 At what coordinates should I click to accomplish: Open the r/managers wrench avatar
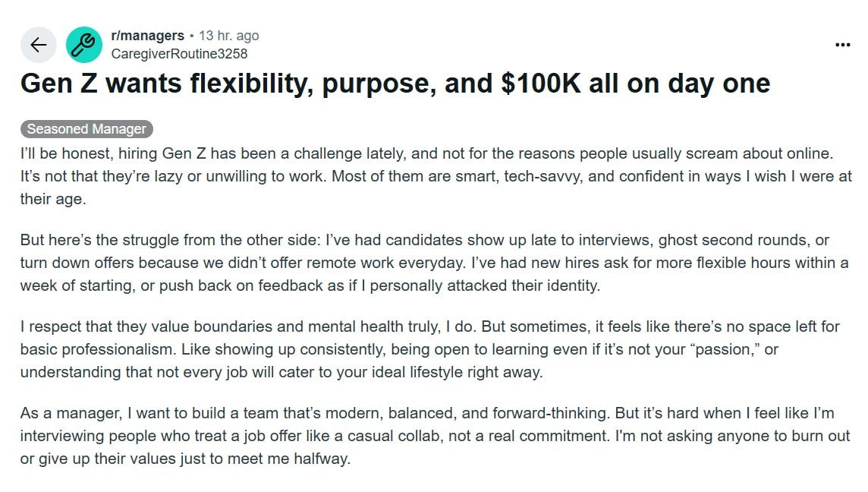(x=84, y=44)
